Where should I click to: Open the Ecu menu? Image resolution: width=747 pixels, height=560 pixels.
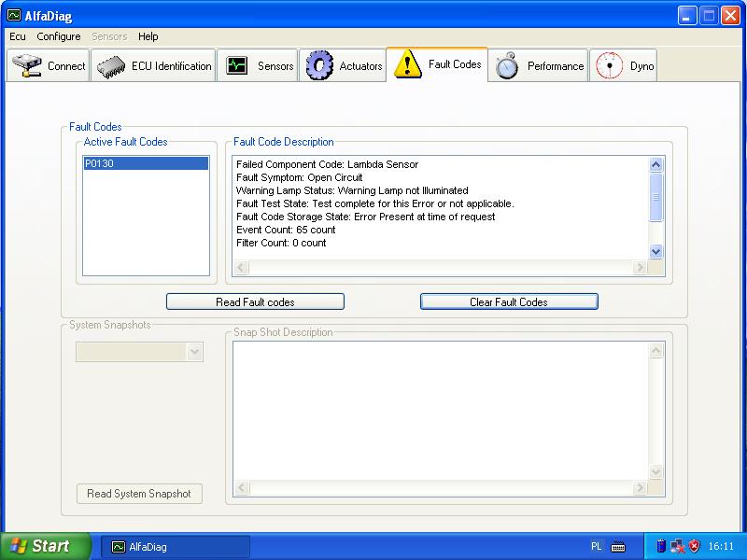point(18,36)
